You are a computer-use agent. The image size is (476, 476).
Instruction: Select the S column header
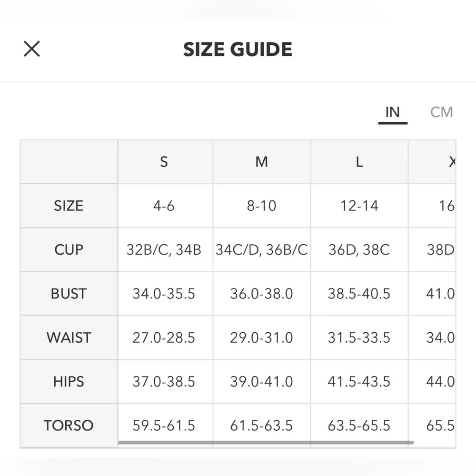[x=164, y=162]
